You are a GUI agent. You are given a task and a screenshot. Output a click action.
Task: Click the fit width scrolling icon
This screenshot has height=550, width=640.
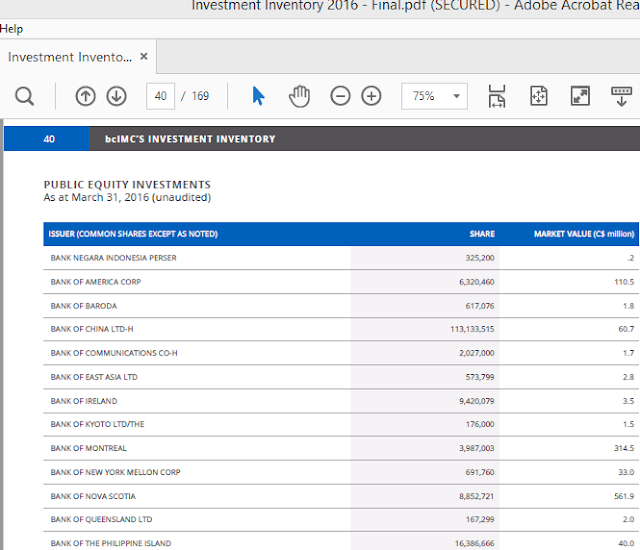497,96
